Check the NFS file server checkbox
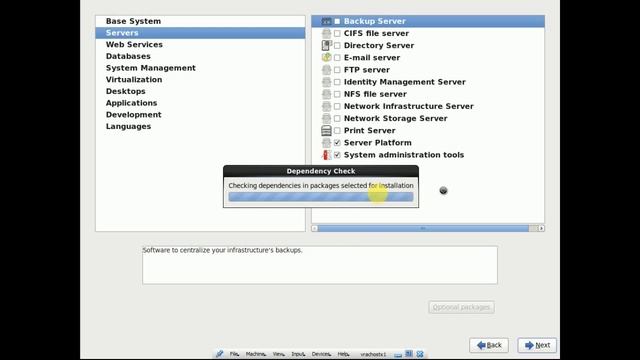640x360 pixels. tap(337, 94)
